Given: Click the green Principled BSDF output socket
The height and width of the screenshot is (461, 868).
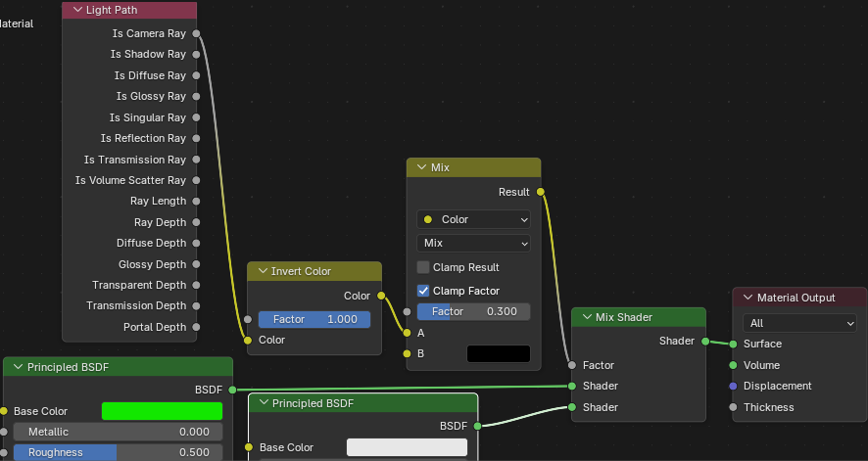Looking at the screenshot, I should point(232,390).
